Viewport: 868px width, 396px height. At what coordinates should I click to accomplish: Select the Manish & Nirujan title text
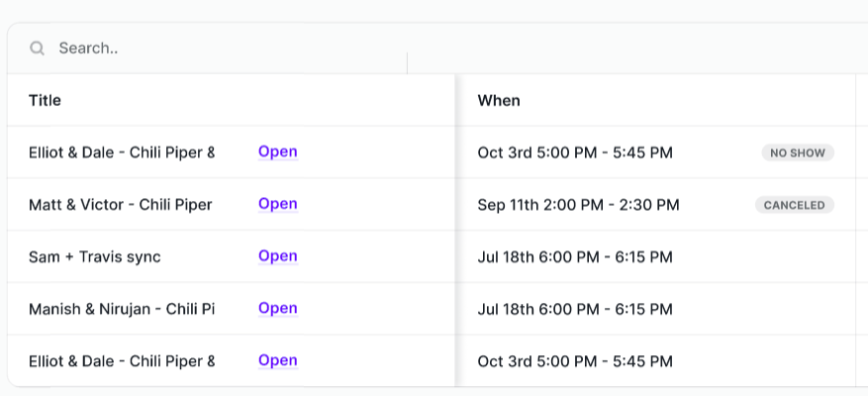(122, 309)
